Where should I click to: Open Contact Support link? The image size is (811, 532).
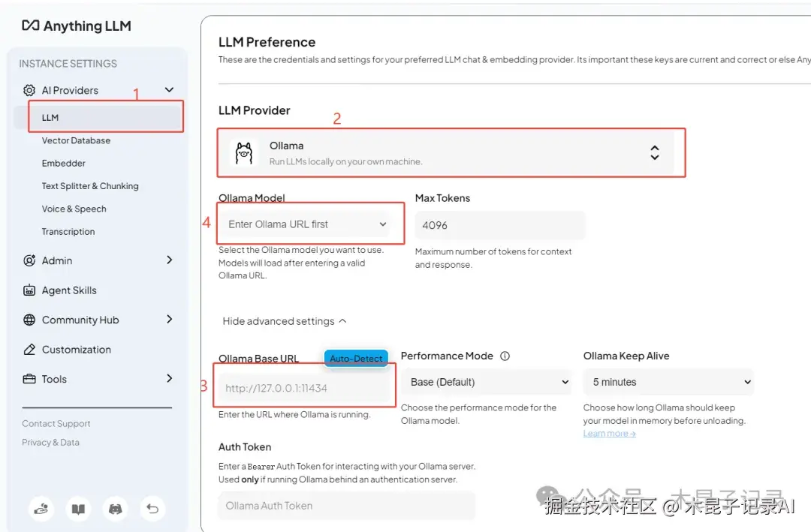56,423
